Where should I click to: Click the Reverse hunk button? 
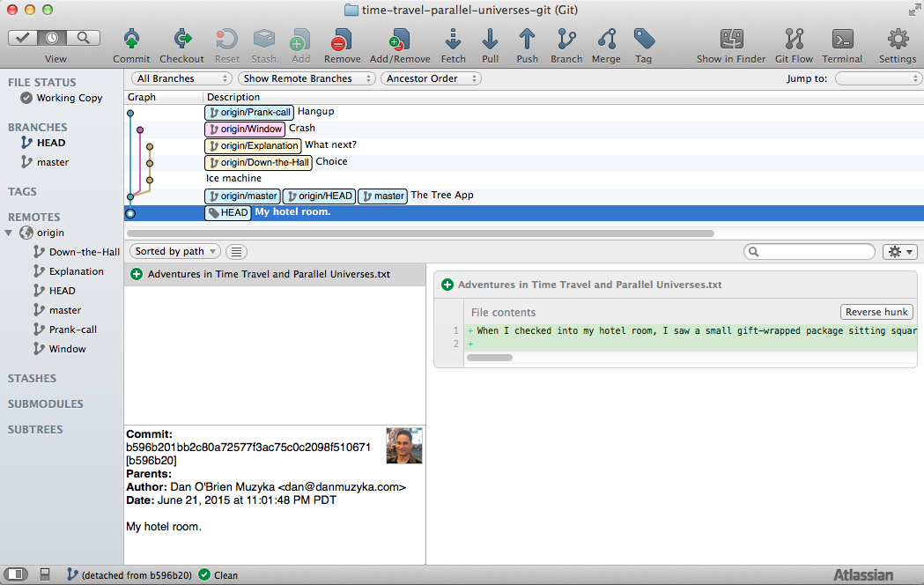(876, 312)
